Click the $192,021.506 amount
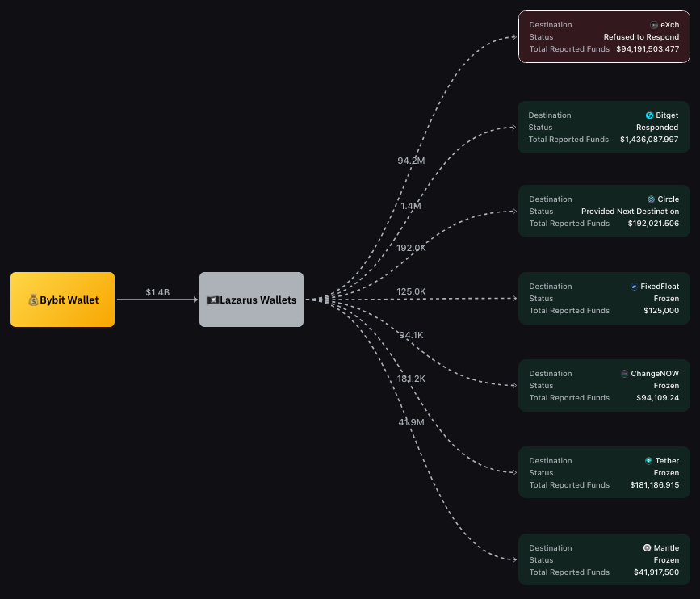Image resolution: width=700 pixels, height=599 pixels. [653, 224]
